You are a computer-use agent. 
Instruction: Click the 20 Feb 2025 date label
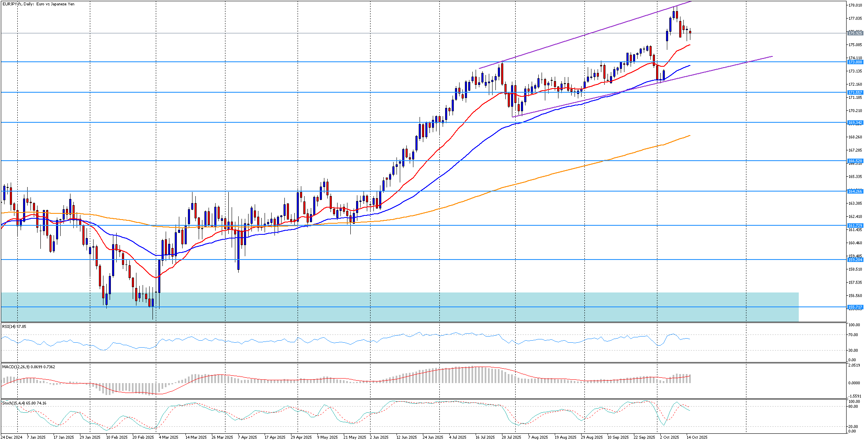(143, 437)
